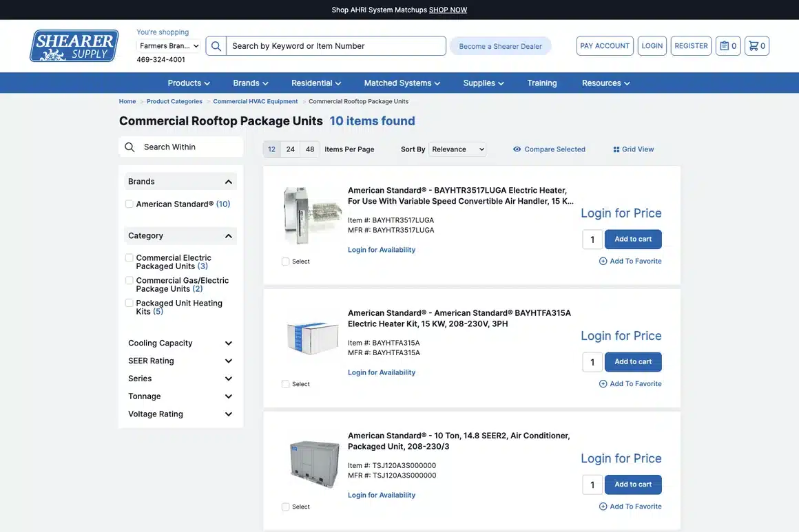The height and width of the screenshot is (532, 799).
Task: Open BAYHTR3517LUGA electric heater product image
Action: coord(312,215)
